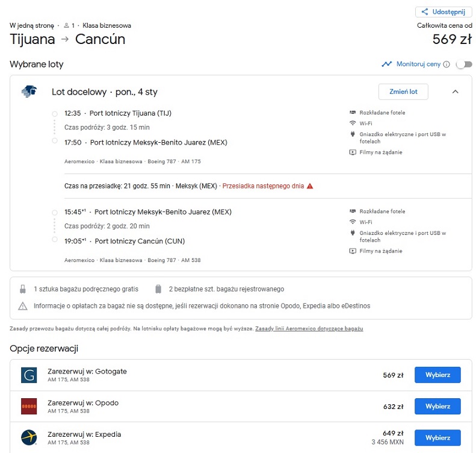Click the Aeromexico airline logo

click(x=29, y=91)
